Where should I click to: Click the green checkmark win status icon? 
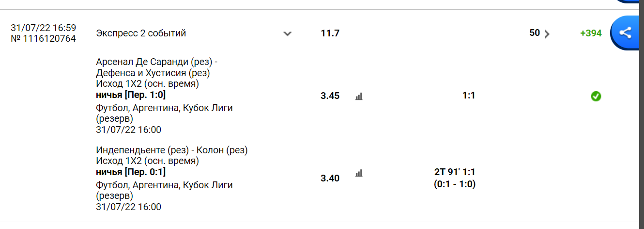[x=596, y=96]
